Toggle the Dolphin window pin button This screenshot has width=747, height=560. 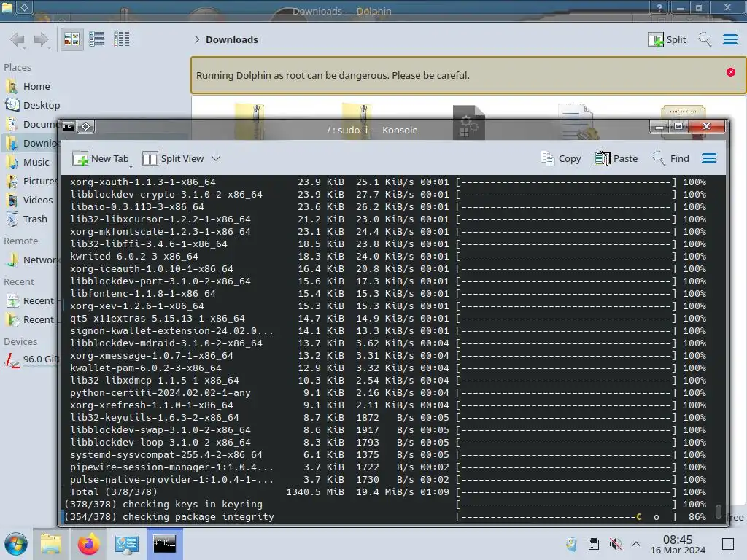(25, 7)
